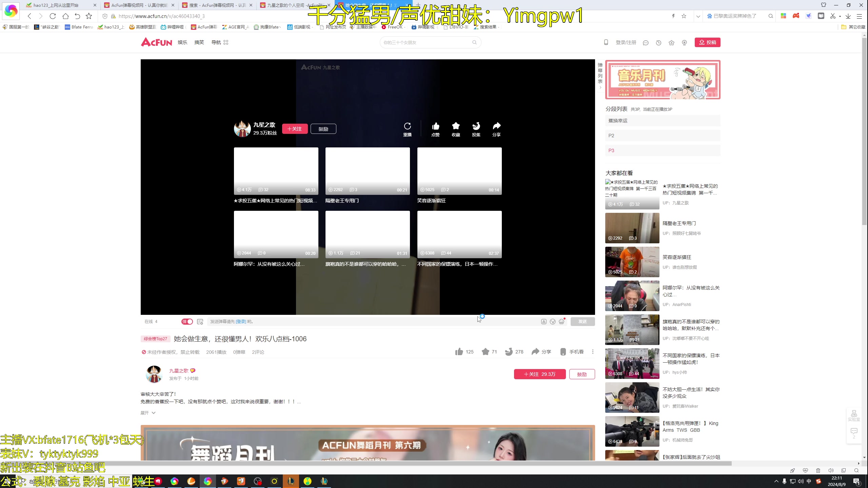Open favorites star icon in header
868x488 pixels.
pyautogui.click(x=671, y=43)
